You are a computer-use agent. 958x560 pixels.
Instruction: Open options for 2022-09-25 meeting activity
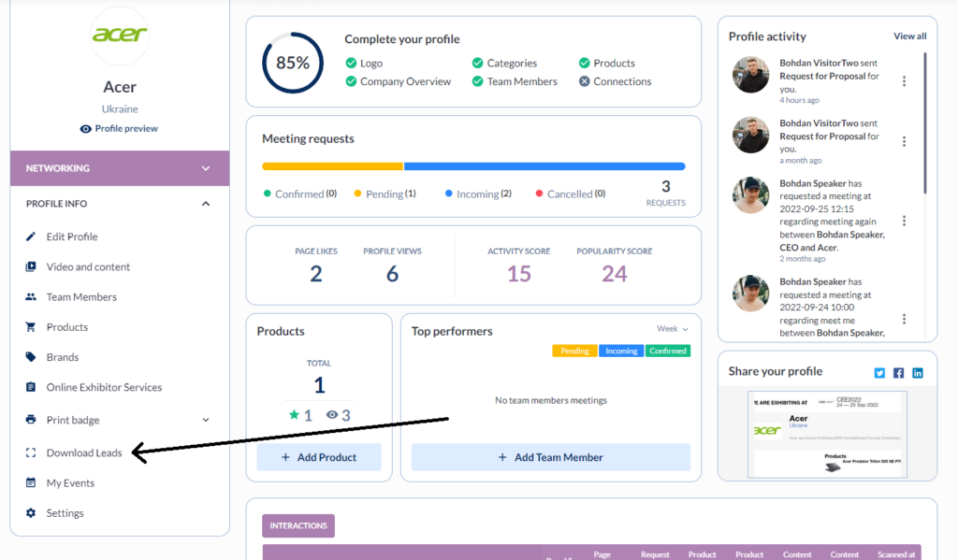coord(905,221)
